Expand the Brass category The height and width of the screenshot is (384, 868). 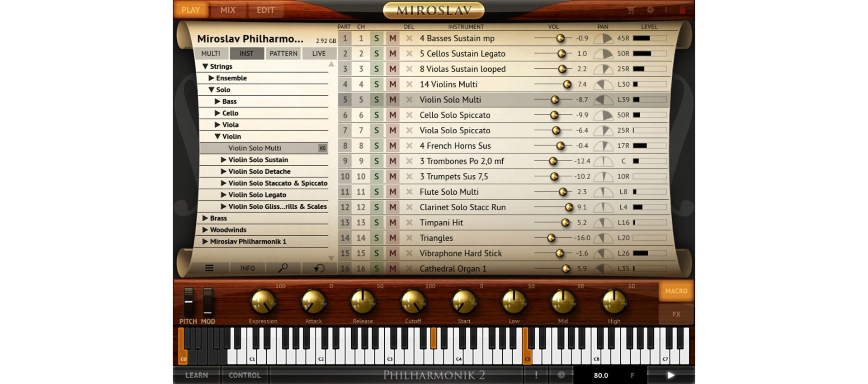(205, 218)
